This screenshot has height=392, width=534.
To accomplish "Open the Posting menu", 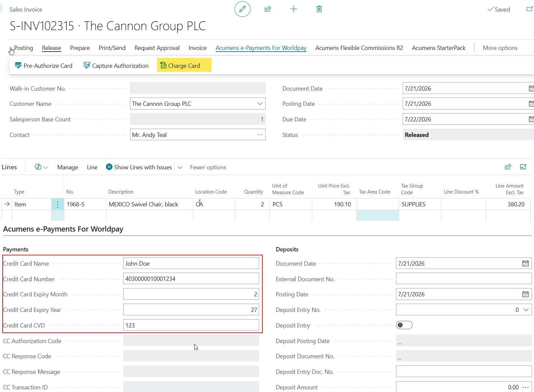I will (x=23, y=48).
